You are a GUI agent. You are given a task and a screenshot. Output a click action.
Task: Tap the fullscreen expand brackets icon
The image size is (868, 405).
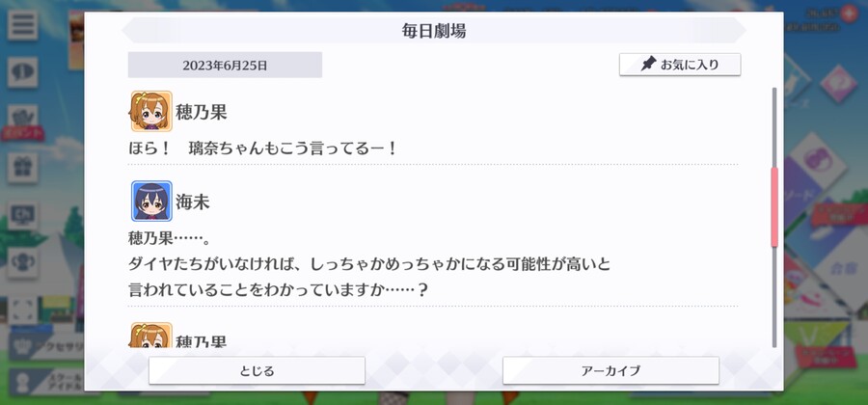click(23, 310)
